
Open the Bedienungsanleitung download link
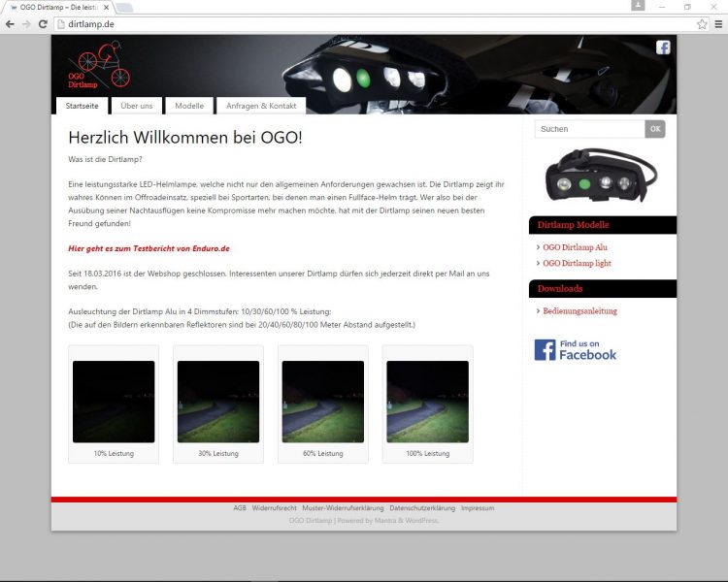coord(579,311)
